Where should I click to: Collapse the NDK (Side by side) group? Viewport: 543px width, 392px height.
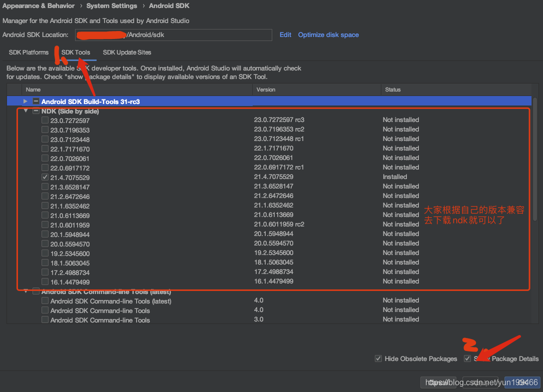click(26, 111)
